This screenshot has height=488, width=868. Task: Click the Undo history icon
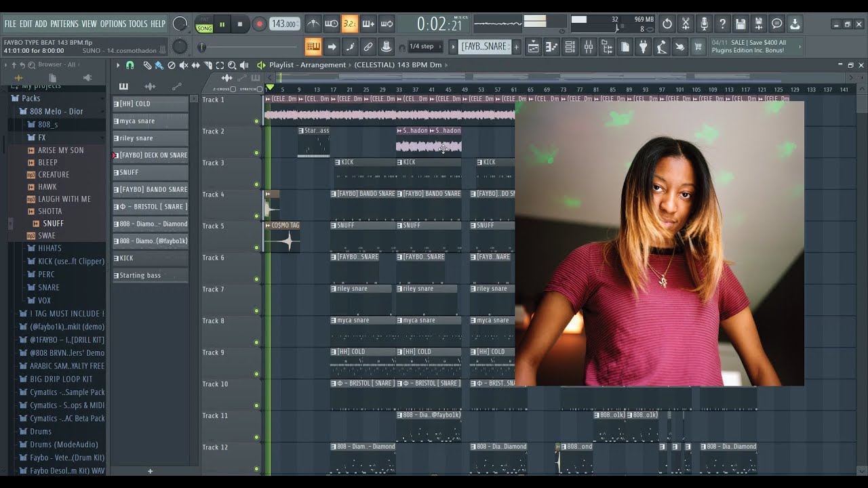click(x=667, y=24)
